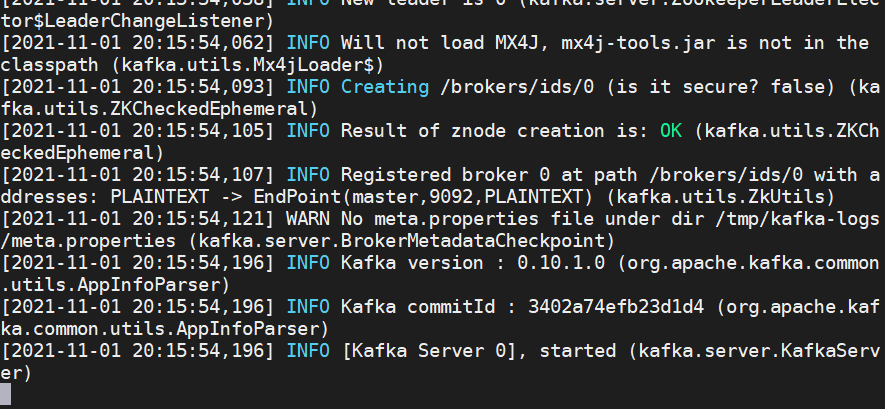Click INFO on the Kafka commitId line

(308, 307)
